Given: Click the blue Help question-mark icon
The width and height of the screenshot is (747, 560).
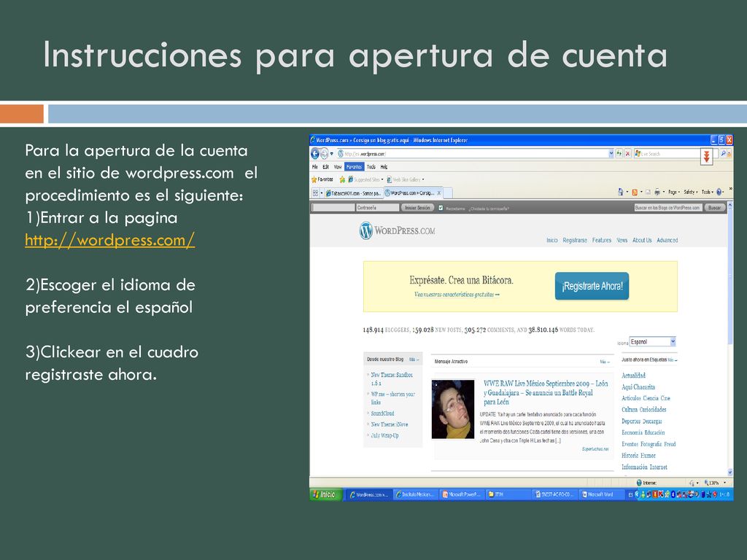Looking at the screenshot, I should pos(719,192).
